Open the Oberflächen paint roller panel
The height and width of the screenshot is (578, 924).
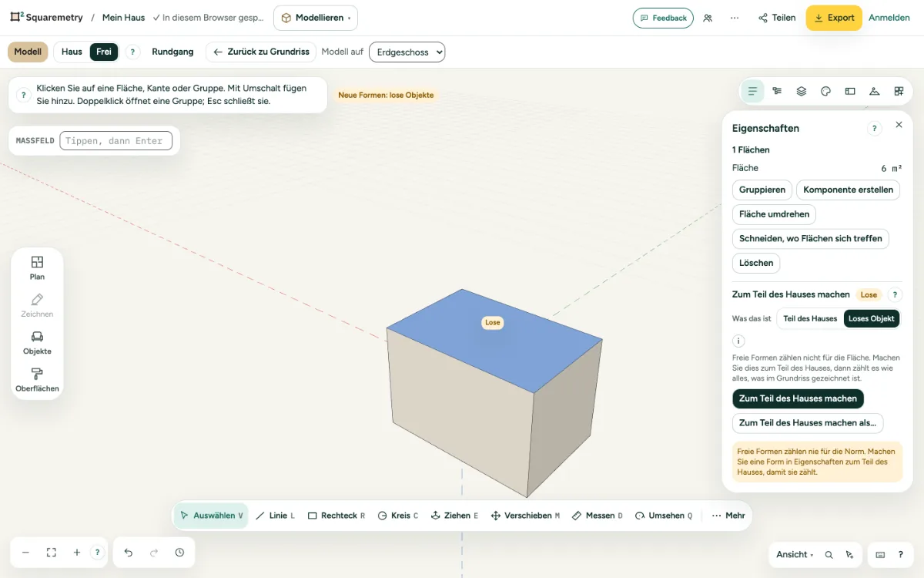coord(37,380)
